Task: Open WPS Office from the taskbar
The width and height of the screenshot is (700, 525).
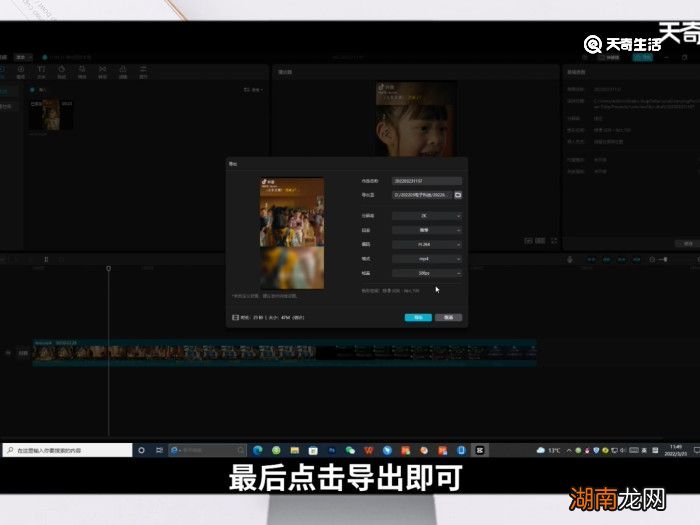Action: [x=369, y=450]
